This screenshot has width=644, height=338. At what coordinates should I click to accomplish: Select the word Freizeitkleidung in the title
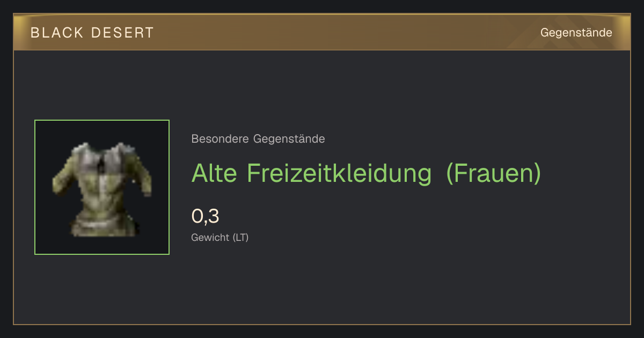339,173
